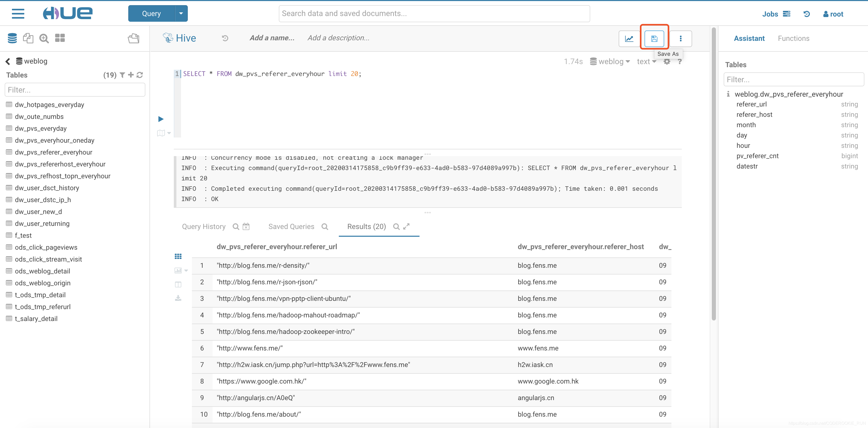Click the root user menu
The height and width of the screenshot is (428, 868).
pos(833,14)
